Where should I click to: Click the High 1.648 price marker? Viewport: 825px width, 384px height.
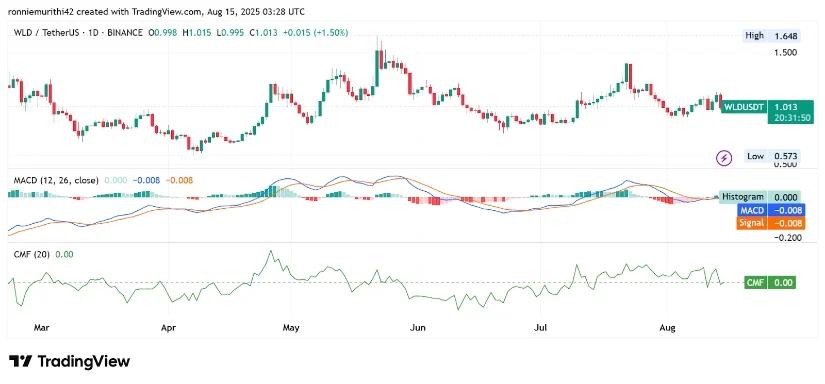tap(772, 36)
